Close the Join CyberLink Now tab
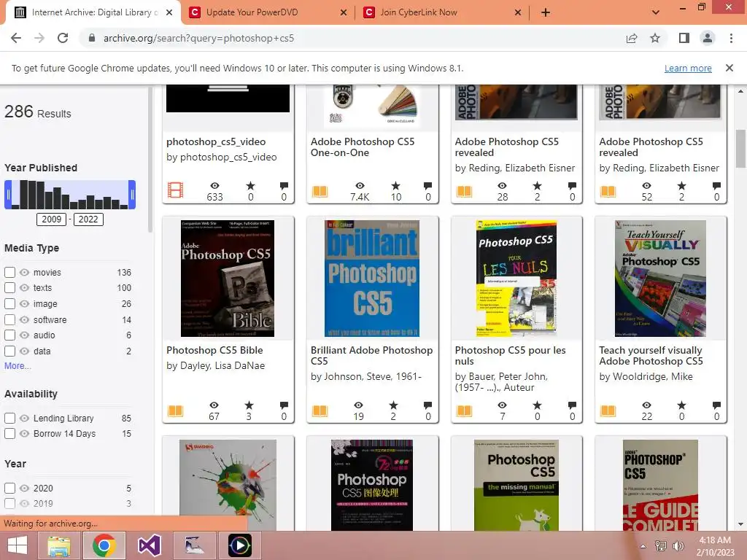 (518, 13)
